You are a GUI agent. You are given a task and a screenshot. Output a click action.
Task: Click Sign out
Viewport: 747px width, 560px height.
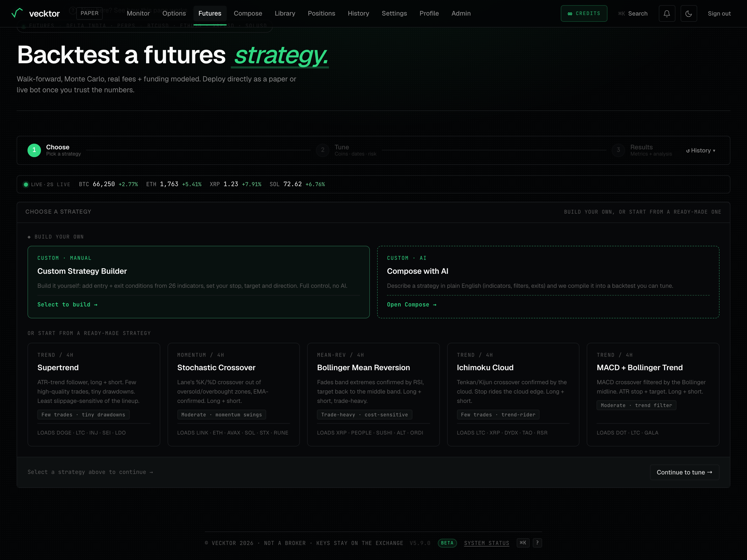click(x=719, y=13)
